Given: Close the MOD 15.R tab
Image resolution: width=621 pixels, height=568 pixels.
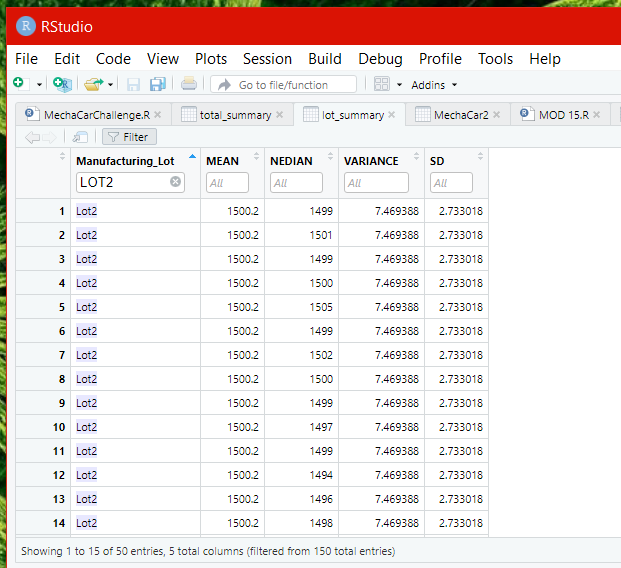Looking at the screenshot, I should (597, 115).
